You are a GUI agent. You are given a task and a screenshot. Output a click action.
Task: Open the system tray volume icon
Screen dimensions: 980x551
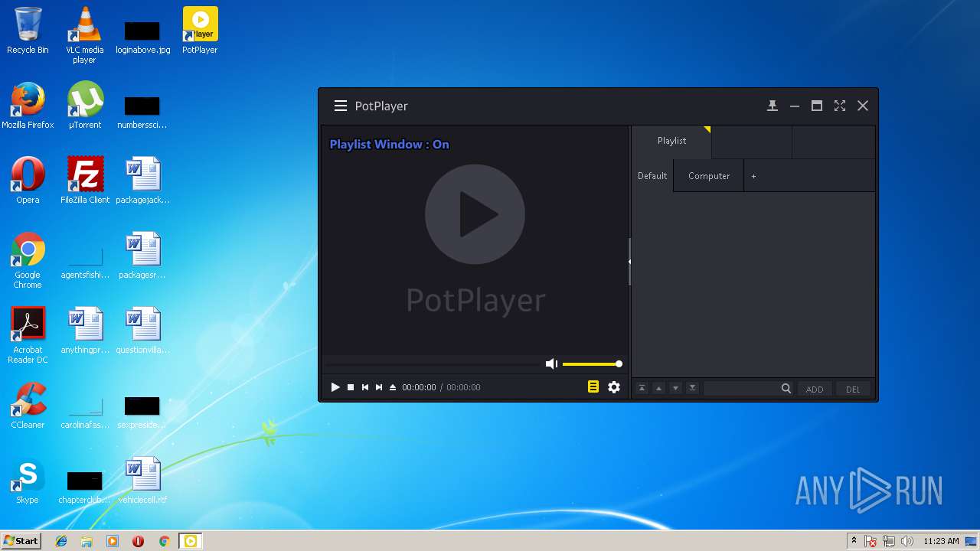[907, 541]
